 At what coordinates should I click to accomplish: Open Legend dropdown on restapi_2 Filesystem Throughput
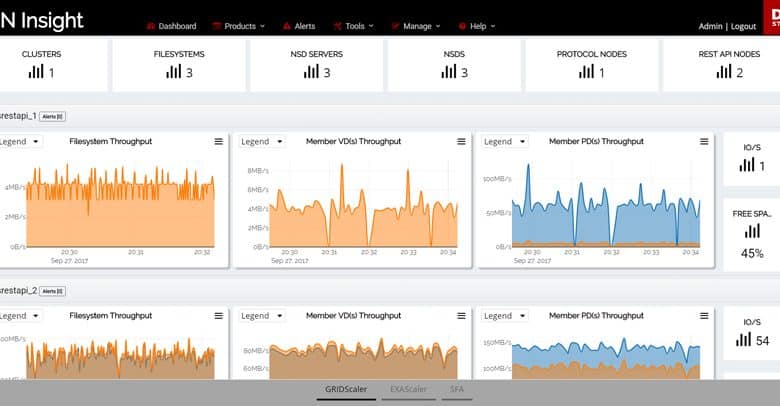(20, 315)
